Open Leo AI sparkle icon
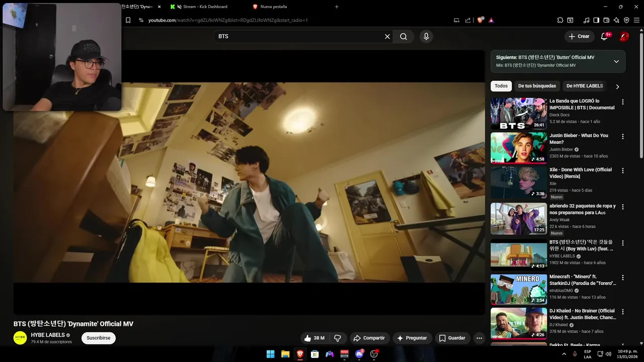Viewport: 644px width, 362px height. (x=616, y=20)
